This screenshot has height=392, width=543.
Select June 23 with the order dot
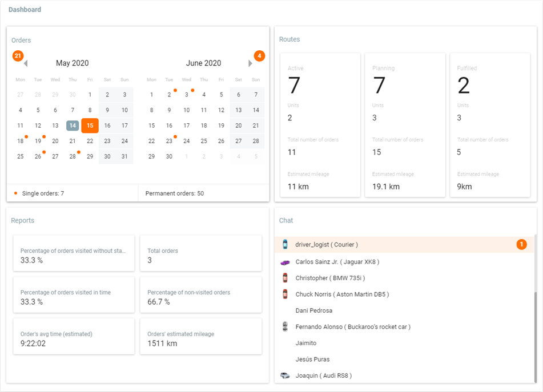169,141
